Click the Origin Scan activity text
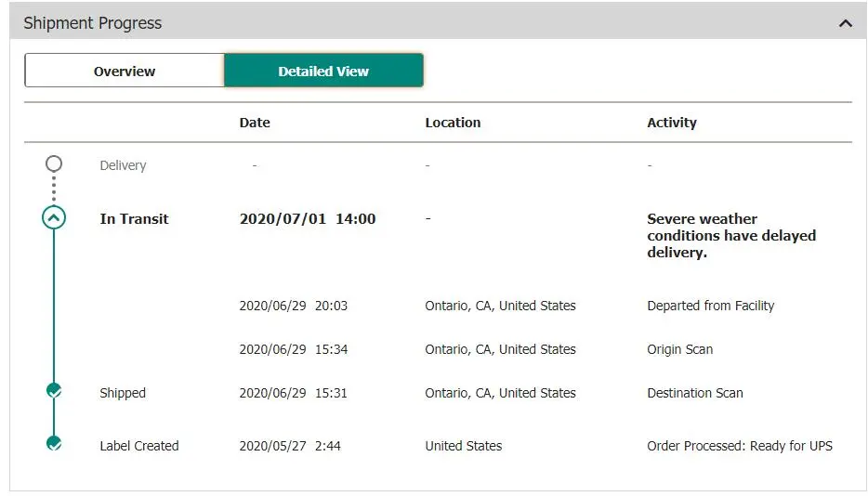868x496 pixels. click(679, 349)
